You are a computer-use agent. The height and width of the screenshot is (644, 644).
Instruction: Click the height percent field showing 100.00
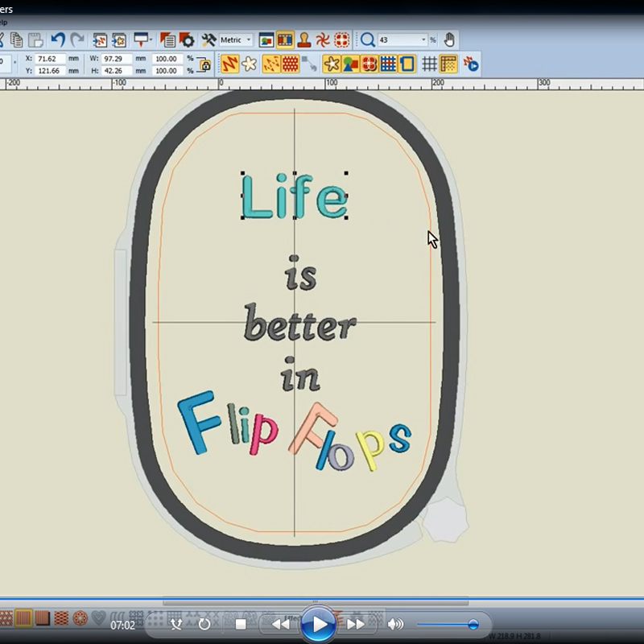168,71
